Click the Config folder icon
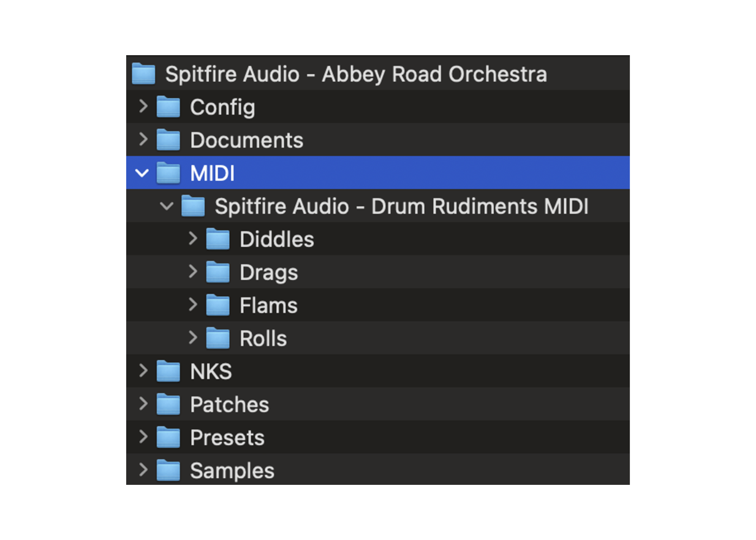The image size is (756, 540). pos(168,107)
